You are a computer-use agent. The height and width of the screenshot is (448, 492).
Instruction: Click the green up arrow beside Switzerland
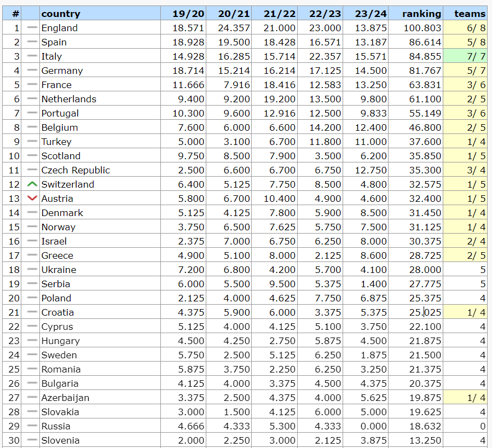point(32,184)
